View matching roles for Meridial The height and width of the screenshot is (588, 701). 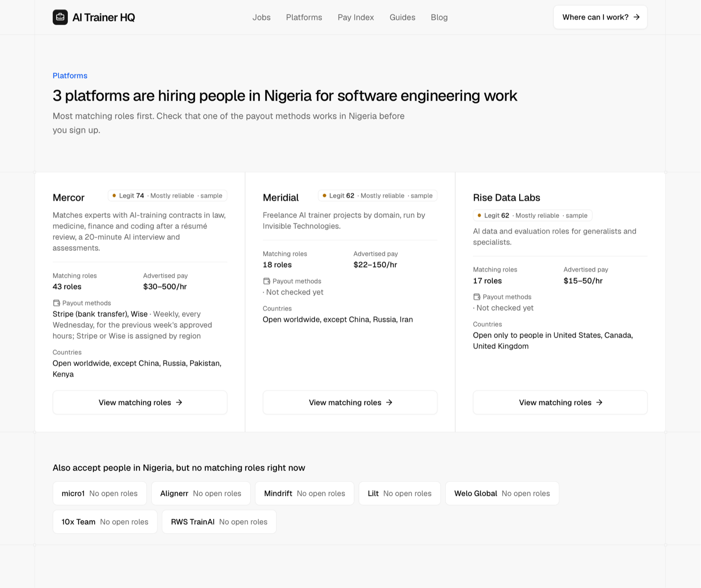coord(350,402)
